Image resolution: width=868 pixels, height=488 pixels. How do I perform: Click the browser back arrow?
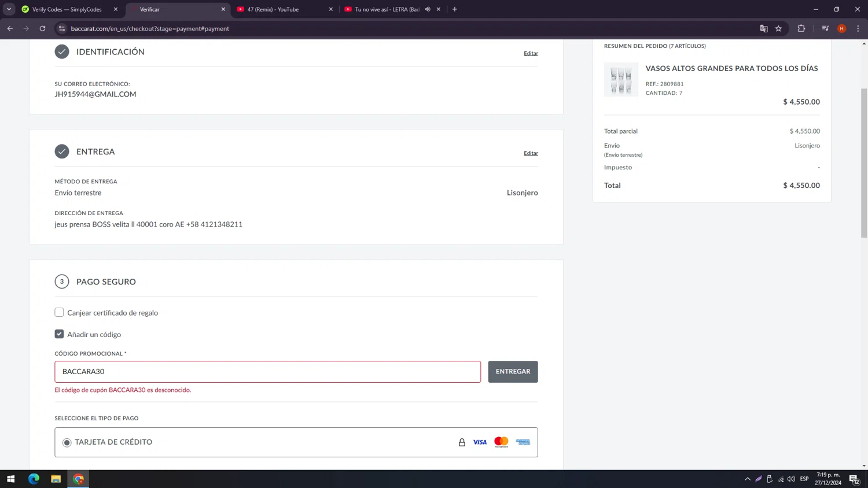point(10,28)
